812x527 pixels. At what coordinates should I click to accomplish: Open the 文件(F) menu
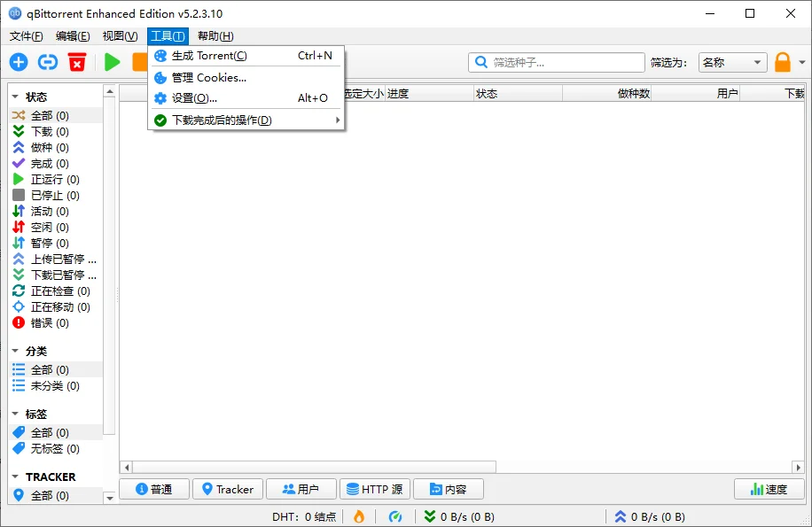26,36
